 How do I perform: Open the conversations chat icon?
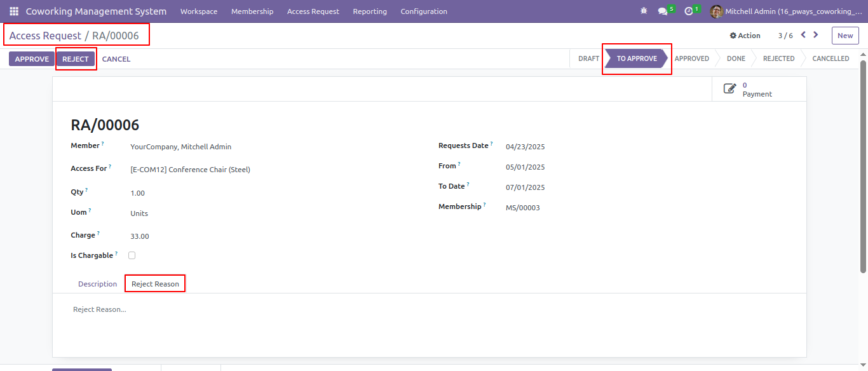tap(663, 11)
